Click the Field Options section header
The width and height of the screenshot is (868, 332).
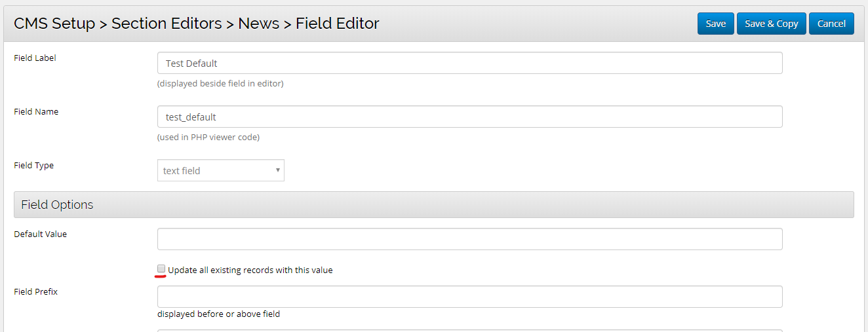pos(57,205)
